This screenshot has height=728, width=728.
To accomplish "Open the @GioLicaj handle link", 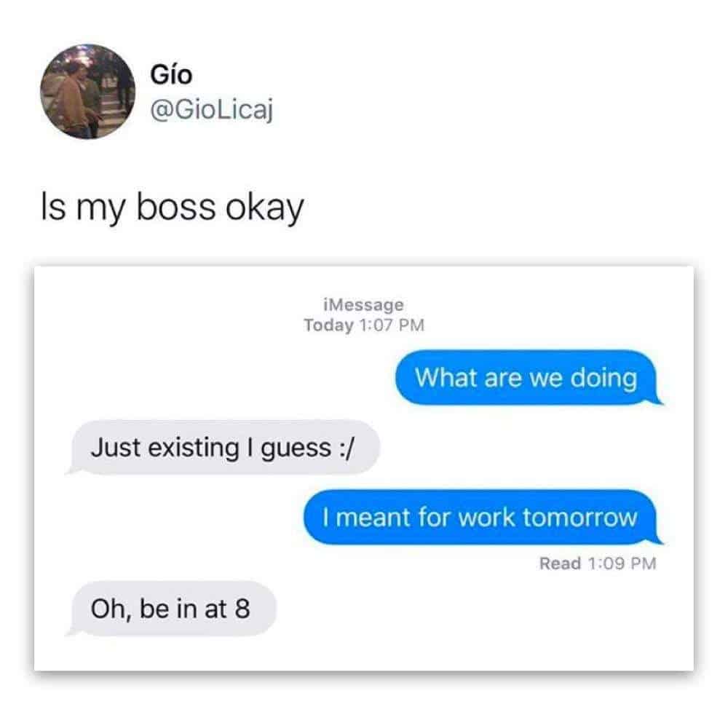I will point(212,111).
